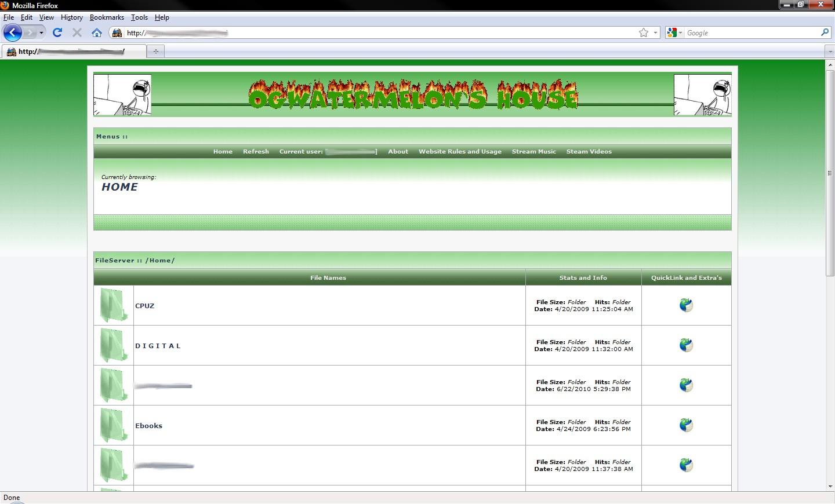Open the View menu

tap(46, 17)
